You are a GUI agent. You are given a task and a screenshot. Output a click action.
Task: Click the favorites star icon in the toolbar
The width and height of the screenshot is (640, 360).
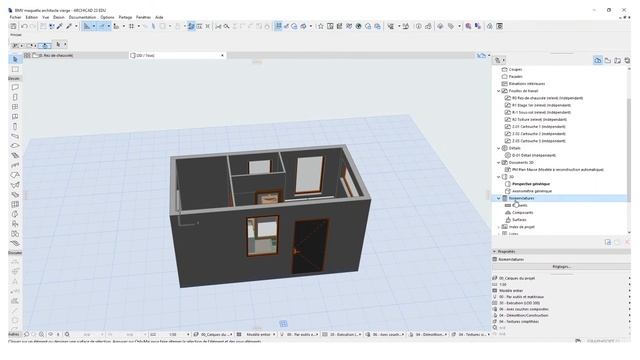point(321,26)
